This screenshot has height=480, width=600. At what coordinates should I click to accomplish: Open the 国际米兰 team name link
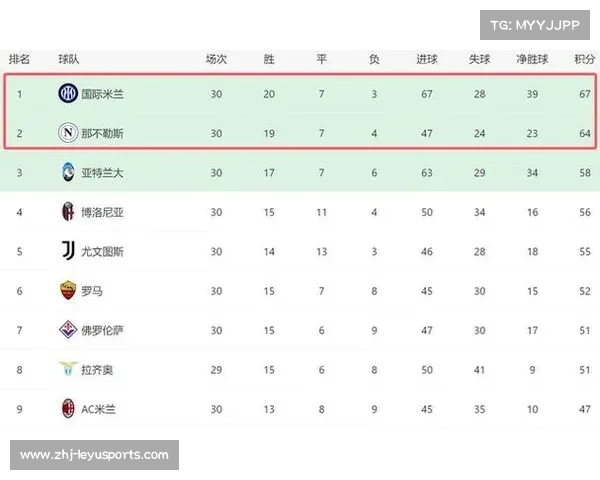pyautogui.click(x=102, y=94)
